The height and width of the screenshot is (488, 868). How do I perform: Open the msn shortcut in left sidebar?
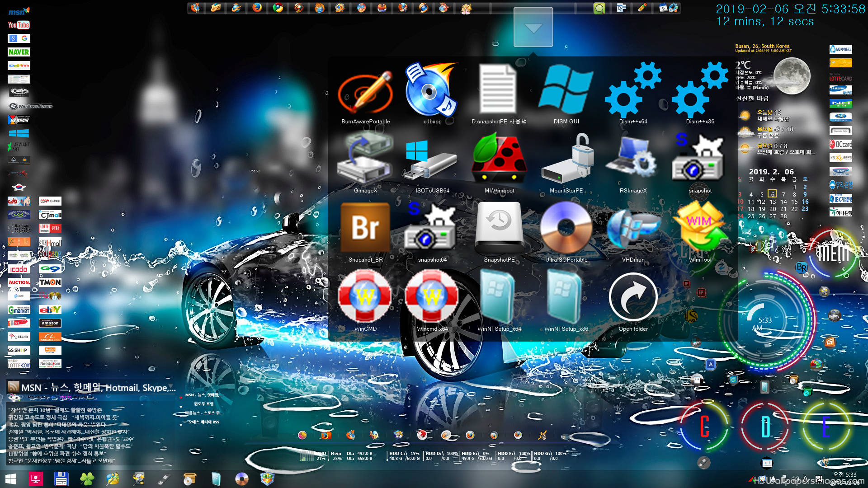pyautogui.click(x=19, y=11)
